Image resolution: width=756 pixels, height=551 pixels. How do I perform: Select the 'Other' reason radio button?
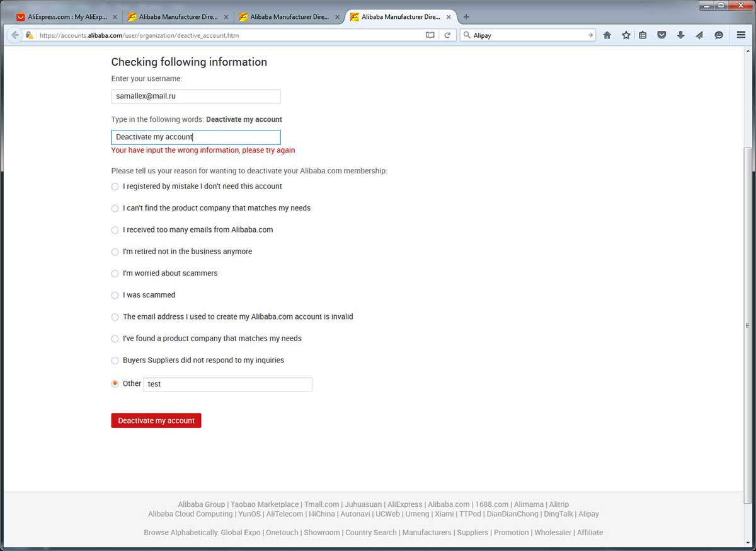pos(115,383)
